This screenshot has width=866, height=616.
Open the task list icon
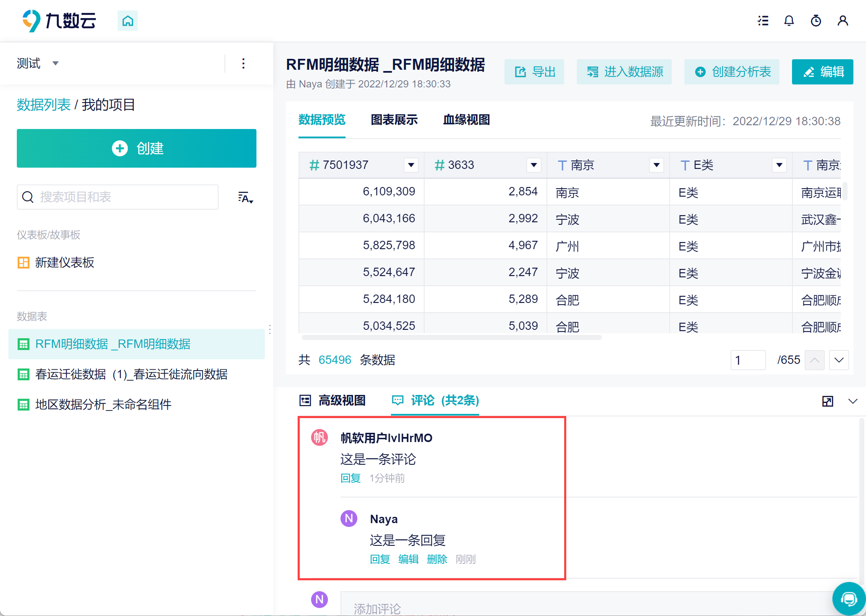point(763,21)
